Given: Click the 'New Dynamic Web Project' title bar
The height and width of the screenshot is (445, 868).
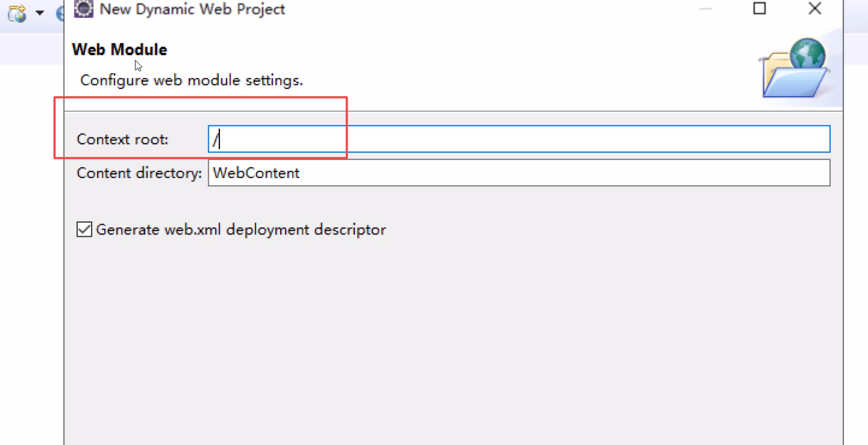Looking at the screenshot, I should 384,9.
